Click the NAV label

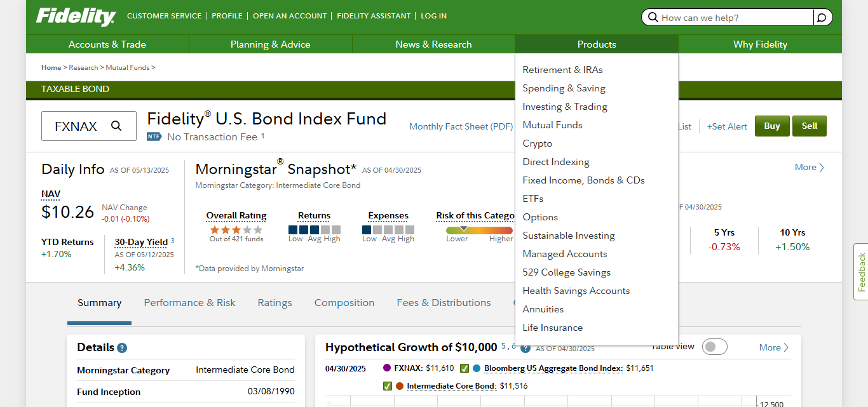(51, 194)
